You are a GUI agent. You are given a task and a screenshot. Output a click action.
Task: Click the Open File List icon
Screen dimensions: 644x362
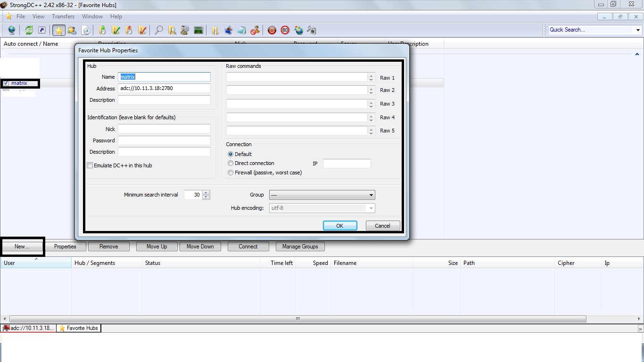point(215,30)
